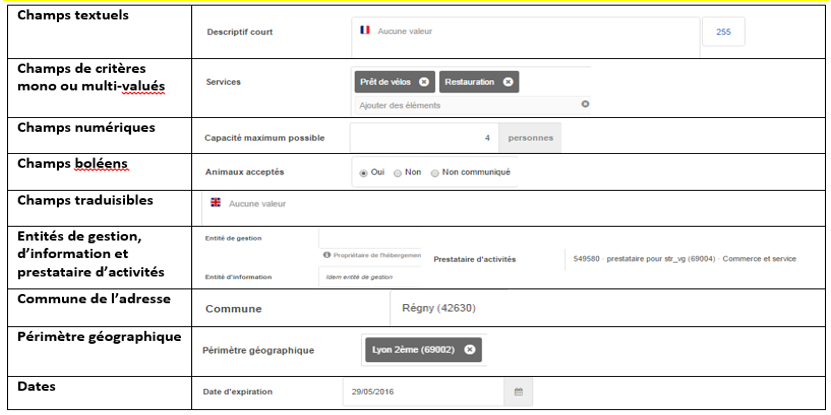Click the French flag in Descriptif court
Screen dimensions: 831x415
coord(365,30)
